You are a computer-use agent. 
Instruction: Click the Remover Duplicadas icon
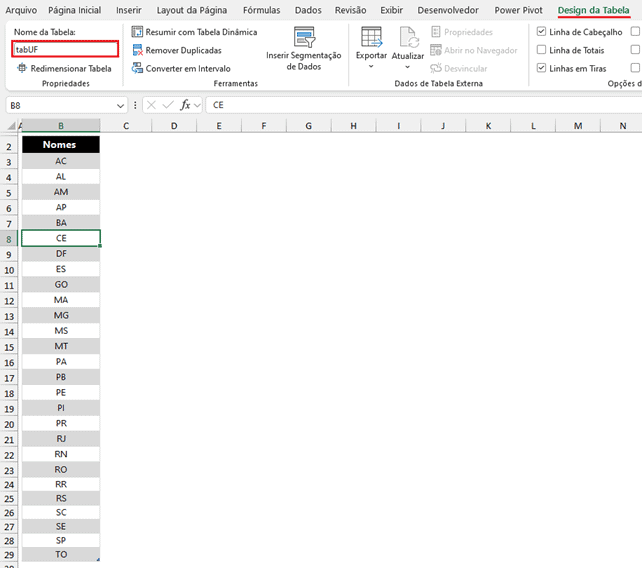tap(138, 50)
